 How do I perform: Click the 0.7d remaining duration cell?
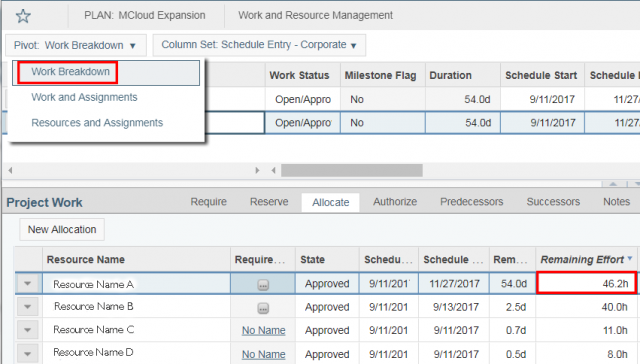click(513, 330)
